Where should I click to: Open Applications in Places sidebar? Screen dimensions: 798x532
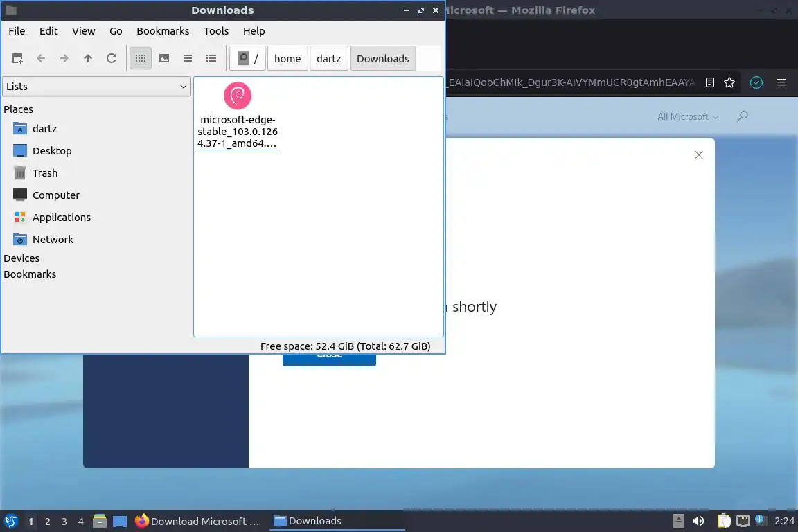tap(62, 218)
